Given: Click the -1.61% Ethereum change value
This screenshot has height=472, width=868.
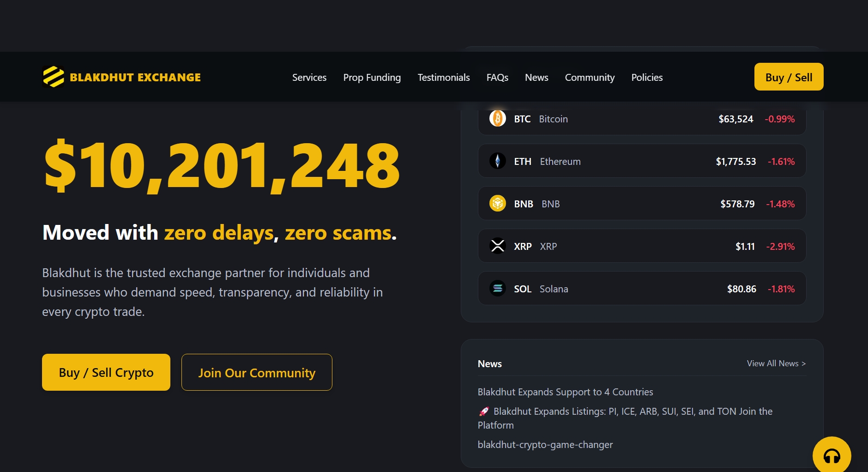Looking at the screenshot, I should (781, 162).
